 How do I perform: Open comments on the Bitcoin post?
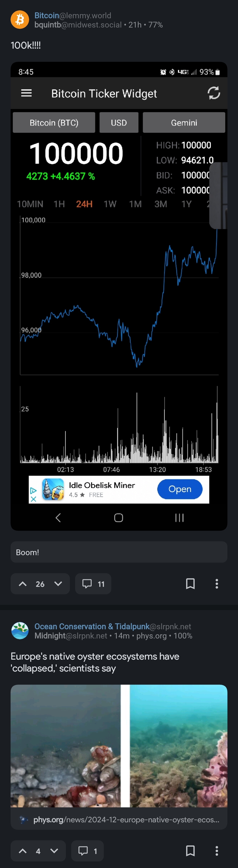(93, 584)
